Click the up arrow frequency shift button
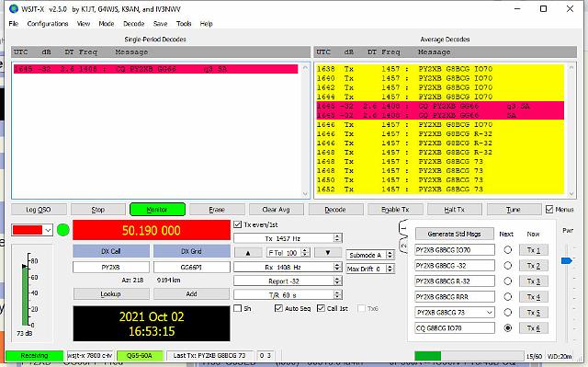Screen dimensions: 588x367 click(248, 253)
